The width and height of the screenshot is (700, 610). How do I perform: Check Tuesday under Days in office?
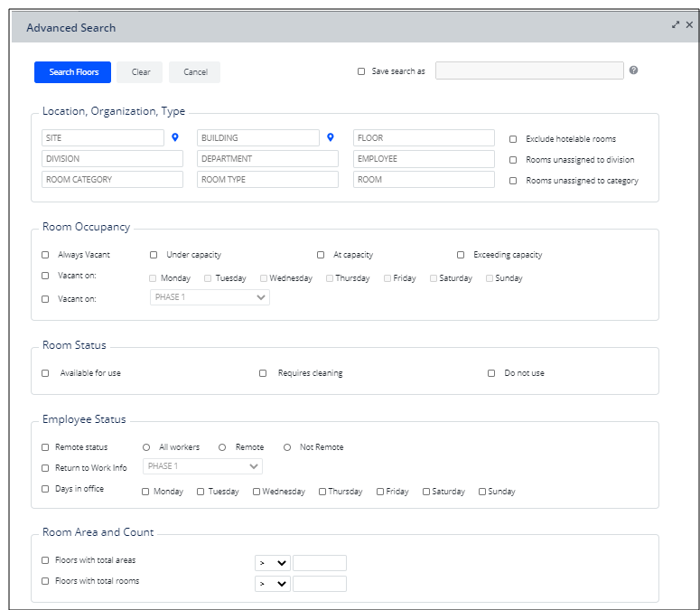(201, 492)
